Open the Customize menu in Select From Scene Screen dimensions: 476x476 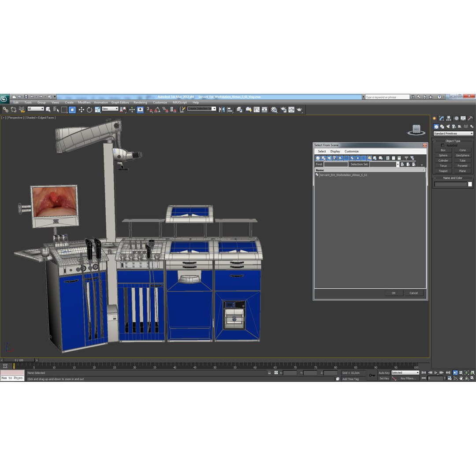(352, 151)
